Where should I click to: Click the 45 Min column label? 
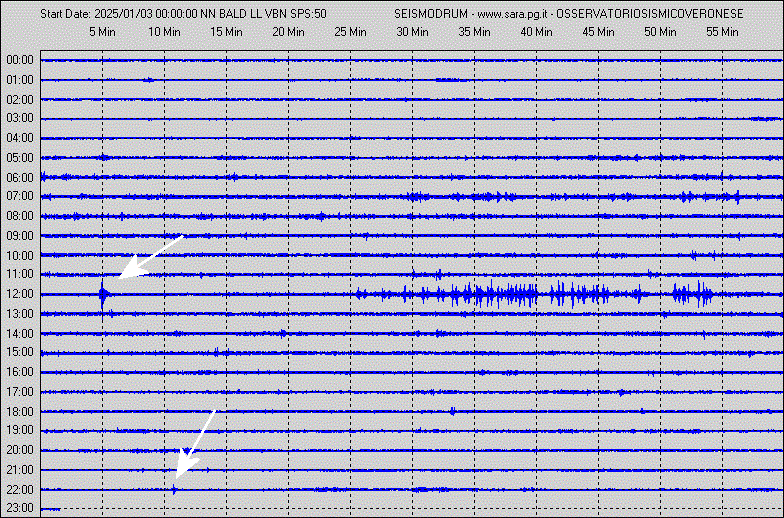[x=598, y=32]
